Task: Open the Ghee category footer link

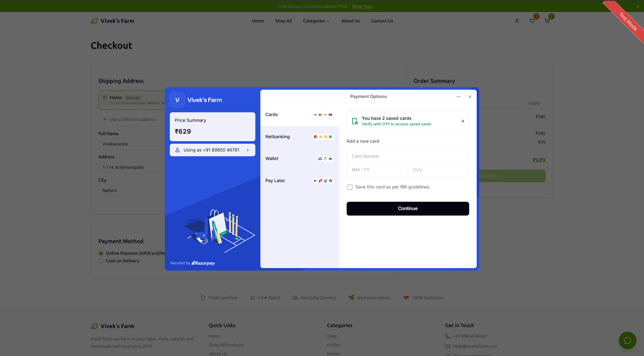Action: point(332,336)
